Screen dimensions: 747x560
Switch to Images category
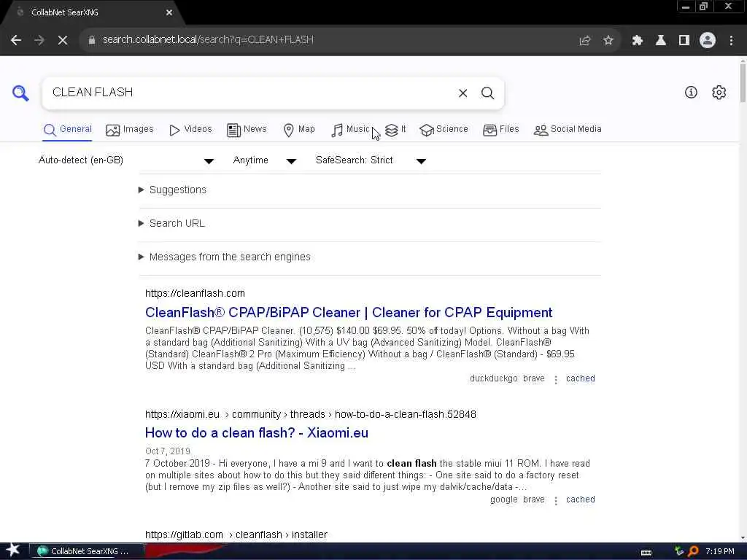(130, 130)
